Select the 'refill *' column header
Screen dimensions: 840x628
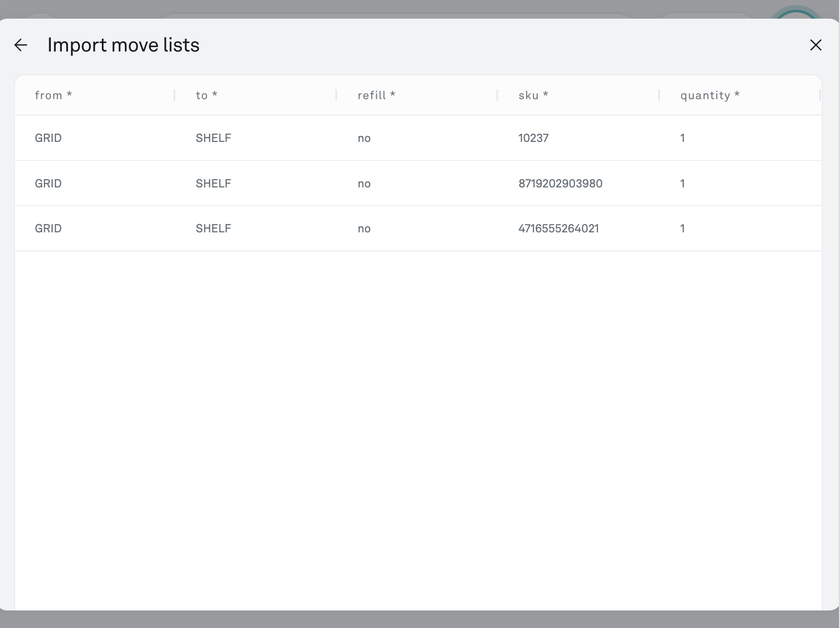point(376,95)
